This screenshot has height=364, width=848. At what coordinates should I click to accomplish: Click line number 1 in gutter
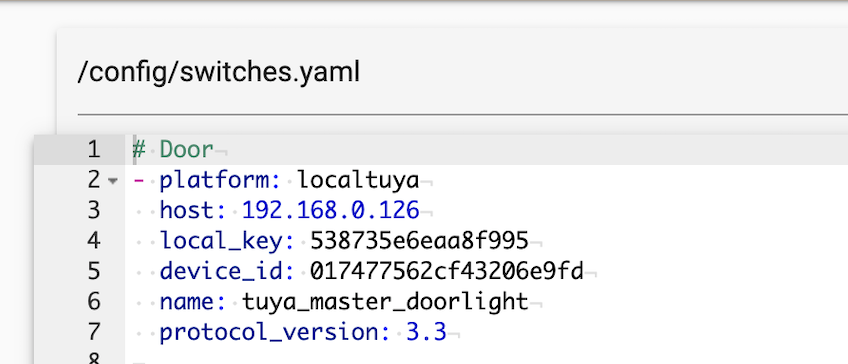click(x=94, y=149)
